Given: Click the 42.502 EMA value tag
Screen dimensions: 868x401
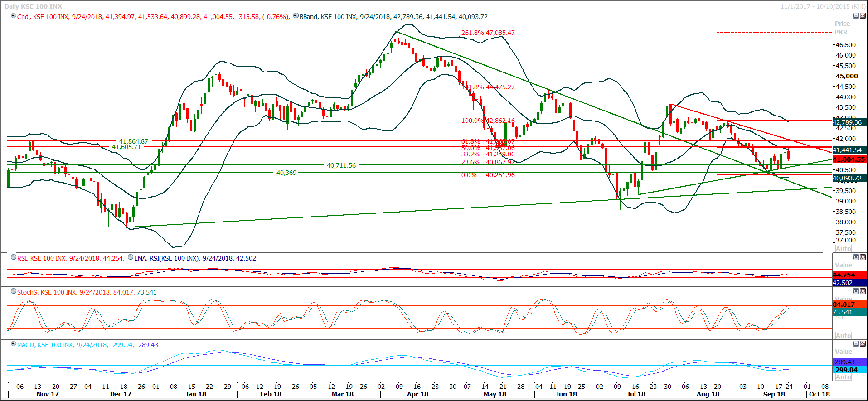Looking at the screenshot, I should pyautogui.click(x=849, y=283).
